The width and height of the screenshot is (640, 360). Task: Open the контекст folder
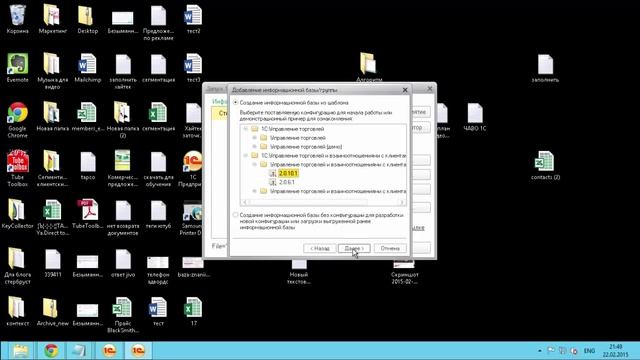[x=18, y=311]
